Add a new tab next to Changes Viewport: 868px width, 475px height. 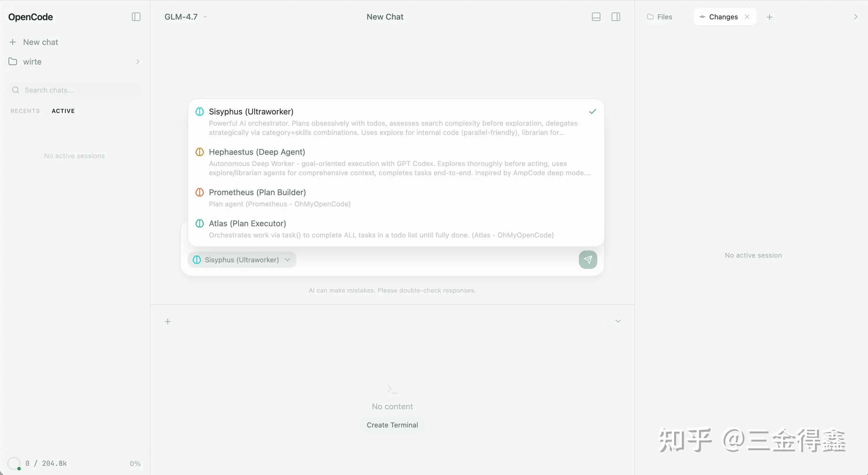(769, 17)
